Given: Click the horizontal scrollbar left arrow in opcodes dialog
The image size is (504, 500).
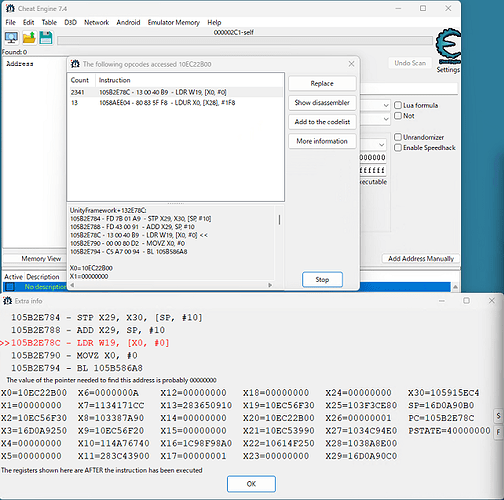Looking at the screenshot, I should [72, 285].
